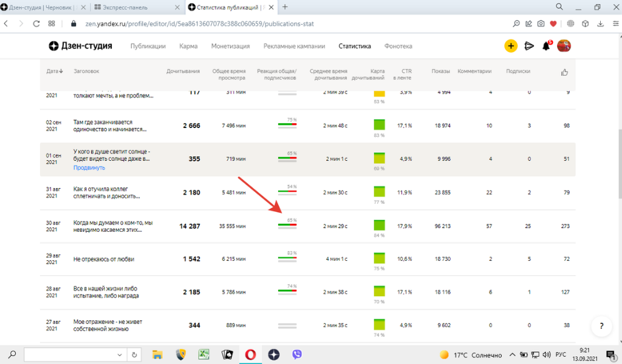Click the reaction bar in 29 авг row
Screen dimensions: 622x364
point(287,260)
